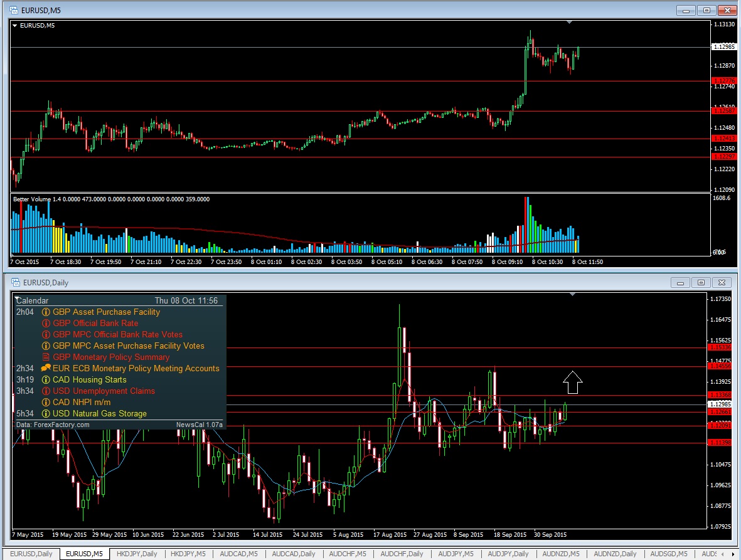Screen dimensions: 741x560
Task: Click the chart shift marker on Daily chart
Action: (572, 294)
